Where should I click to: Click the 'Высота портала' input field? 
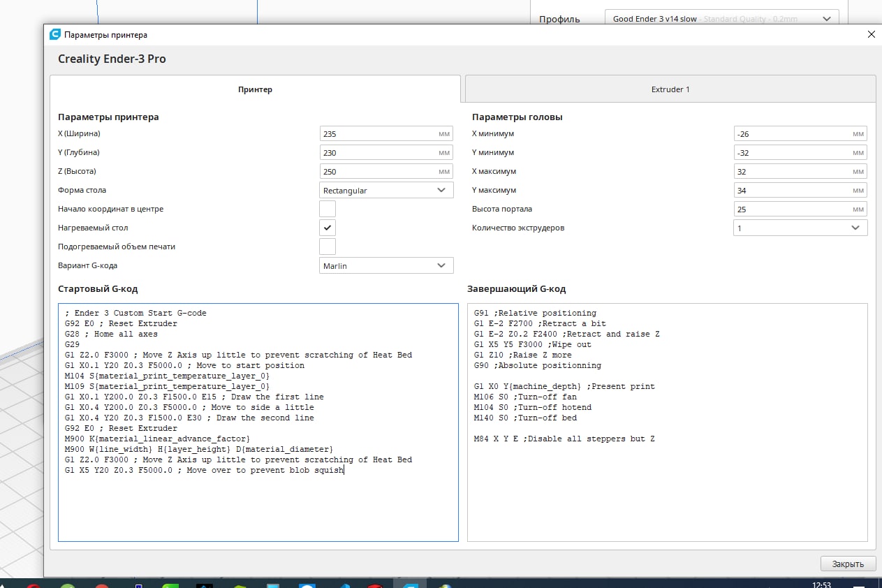(800, 209)
